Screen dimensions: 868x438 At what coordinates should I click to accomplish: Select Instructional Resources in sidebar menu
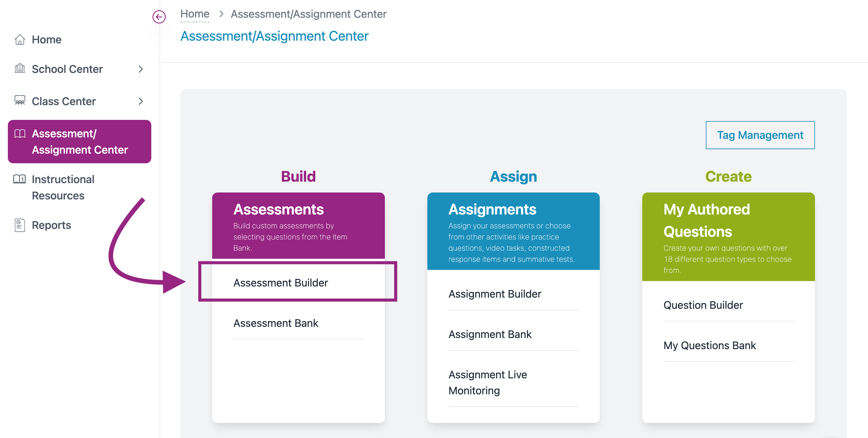pos(63,187)
